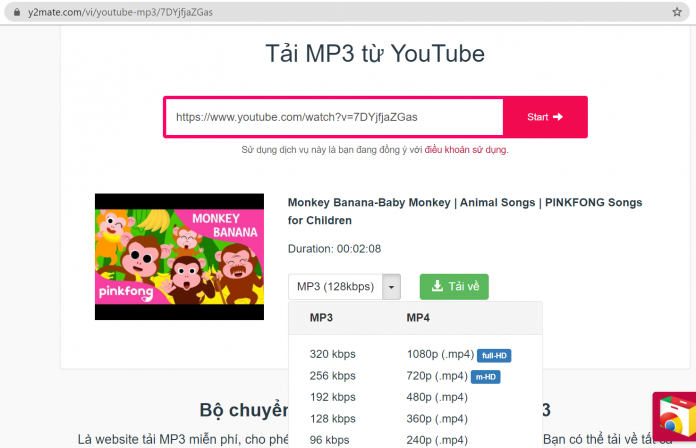Select 320 kbps MP3 quality
The width and height of the screenshot is (696, 448).
(x=332, y=354)
